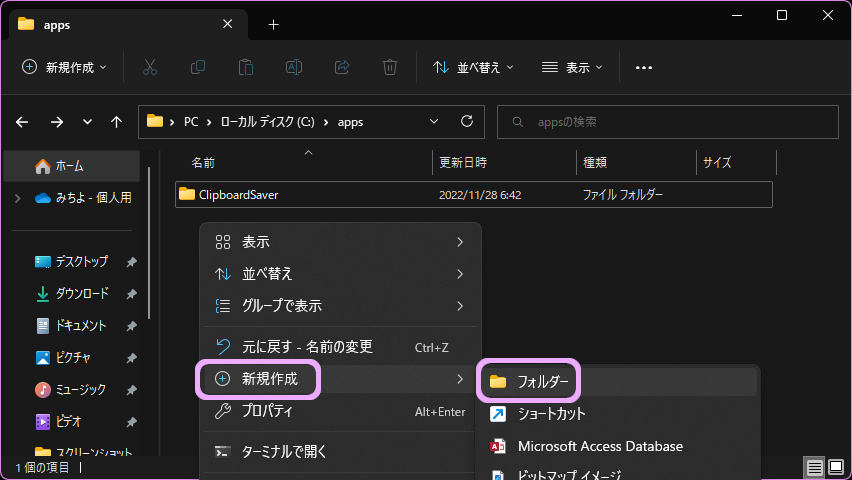The image size is (852, 480).
Task: Open the three-dots more options menu
Action: tap(644, 67)
